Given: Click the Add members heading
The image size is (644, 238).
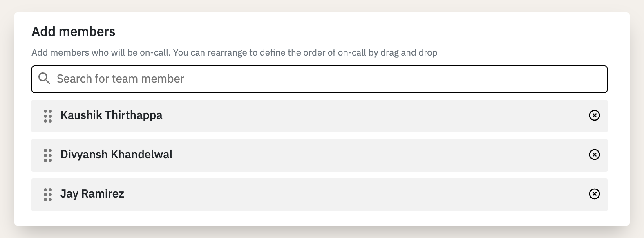Looking at the screenshot, I should coord(74,31).
